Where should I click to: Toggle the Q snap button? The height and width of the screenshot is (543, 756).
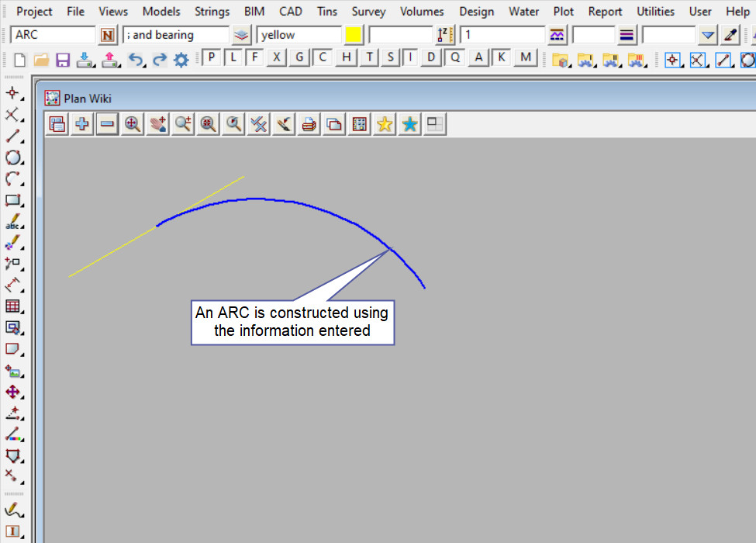pos(455,57)
